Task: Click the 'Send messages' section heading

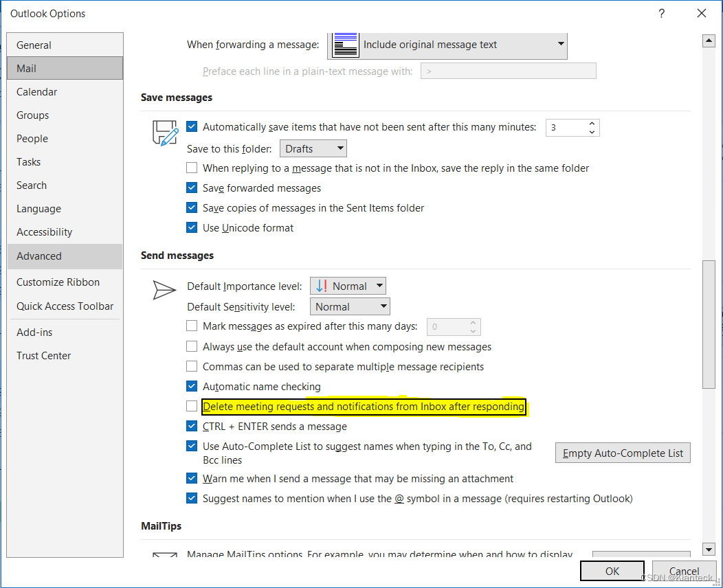Action: tap(177, 256)
